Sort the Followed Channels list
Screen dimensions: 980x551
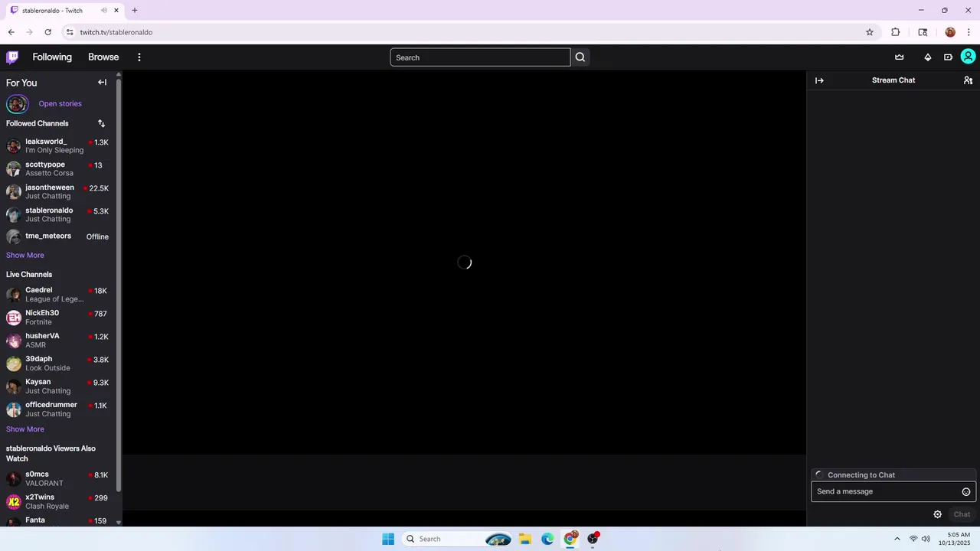pyautogui.click(x=101, y=123)
